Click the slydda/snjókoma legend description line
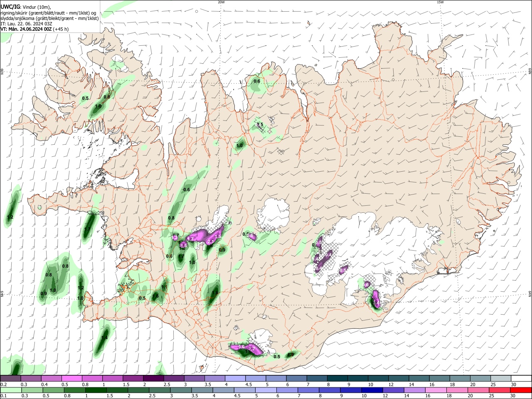 [49, 18]
